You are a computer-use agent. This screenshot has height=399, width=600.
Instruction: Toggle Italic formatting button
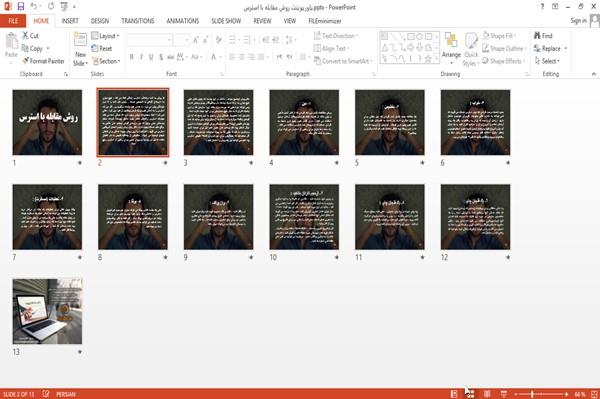pos(141,57)
